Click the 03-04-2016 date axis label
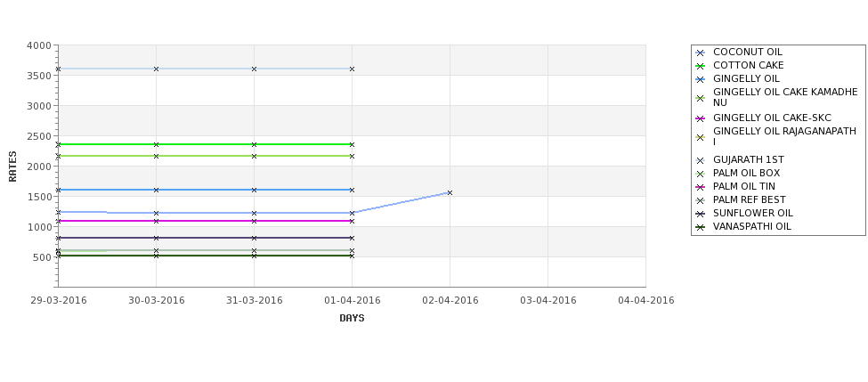The image size is (868, 382). [548, 301]
